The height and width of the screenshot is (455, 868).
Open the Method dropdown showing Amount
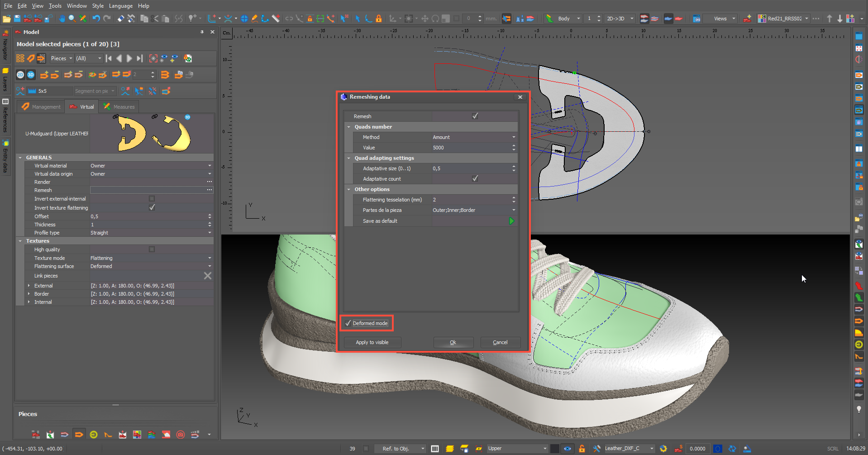point(514,137)
